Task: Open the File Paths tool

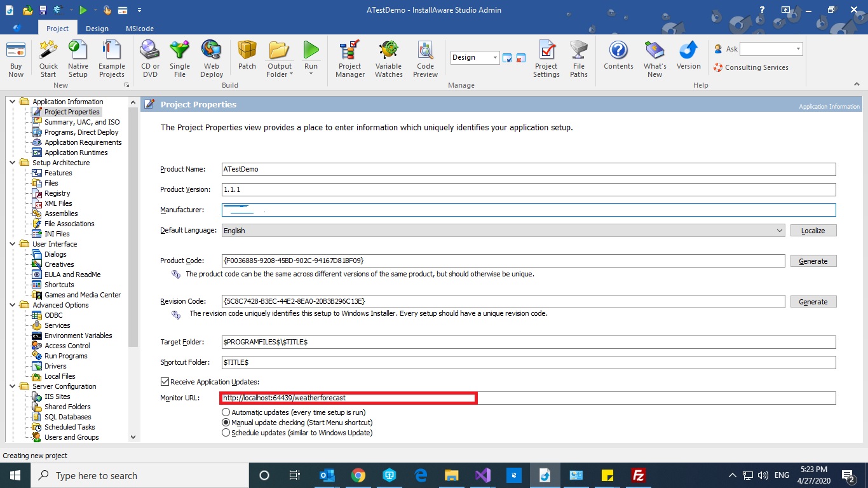Action: (579, 59)
